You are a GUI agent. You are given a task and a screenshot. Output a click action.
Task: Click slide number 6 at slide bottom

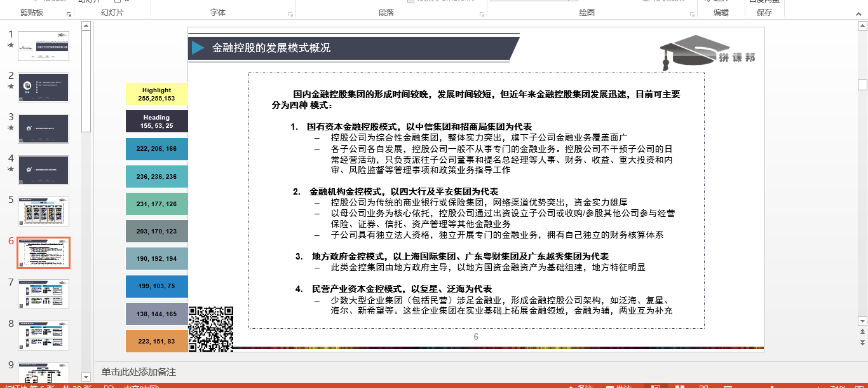(476, 336)
